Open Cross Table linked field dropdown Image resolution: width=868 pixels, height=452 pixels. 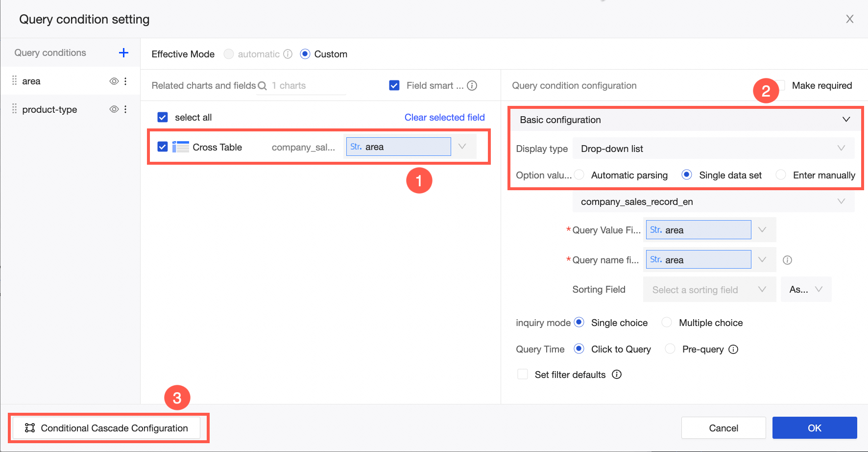click(x=410, y=147)
